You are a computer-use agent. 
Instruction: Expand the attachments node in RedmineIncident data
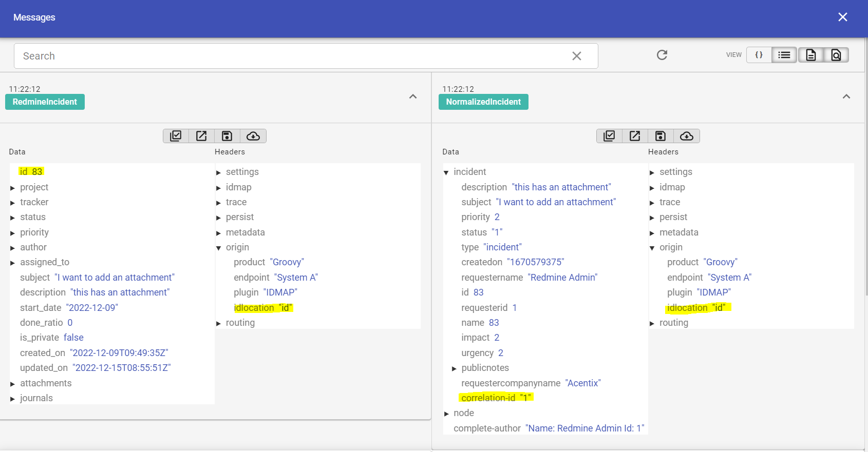[13, 384]
